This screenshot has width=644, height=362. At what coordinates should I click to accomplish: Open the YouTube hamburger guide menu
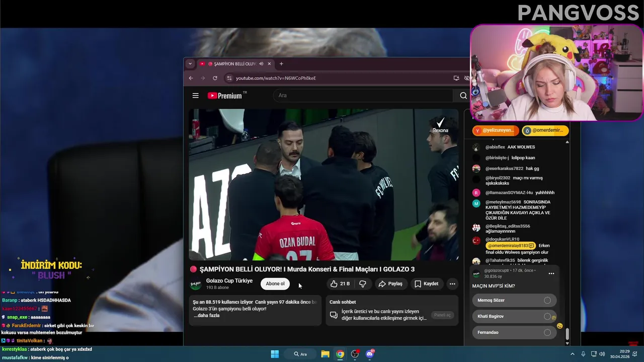(195, 96)
